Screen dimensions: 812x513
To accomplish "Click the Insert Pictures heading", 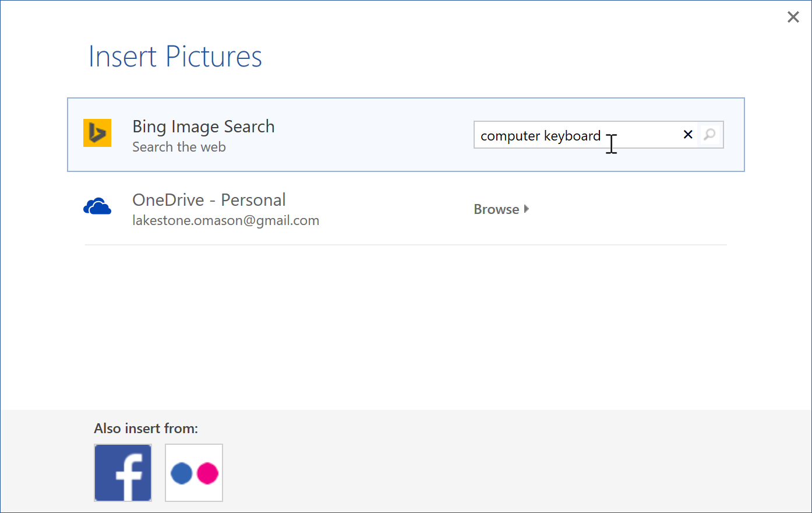I will 175,57.
